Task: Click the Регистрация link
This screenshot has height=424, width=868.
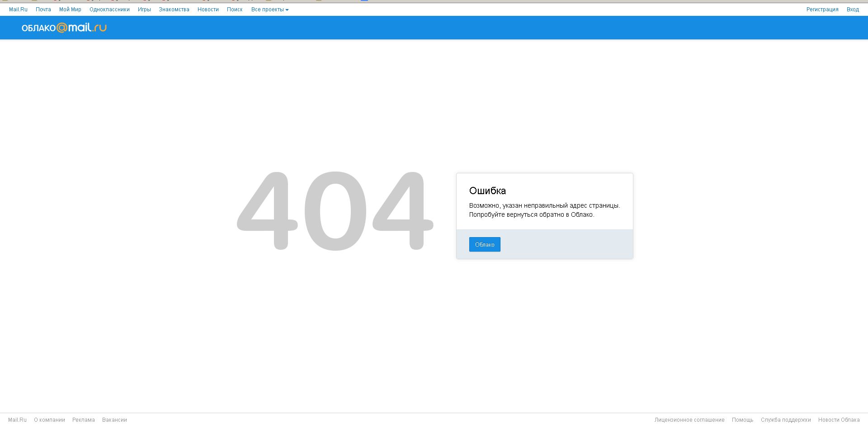Action: 822,10
